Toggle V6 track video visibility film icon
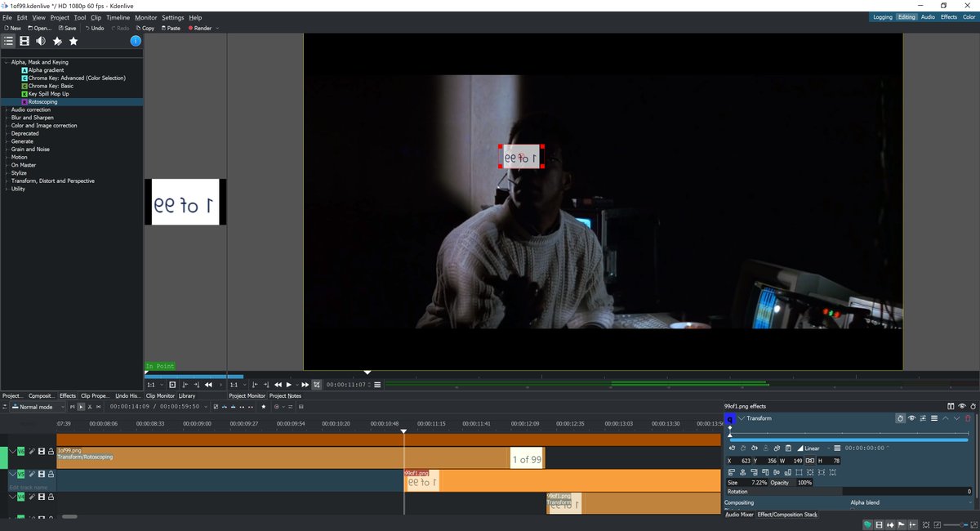The width and height of the screenshot is (980, 531). click(42, 451)
